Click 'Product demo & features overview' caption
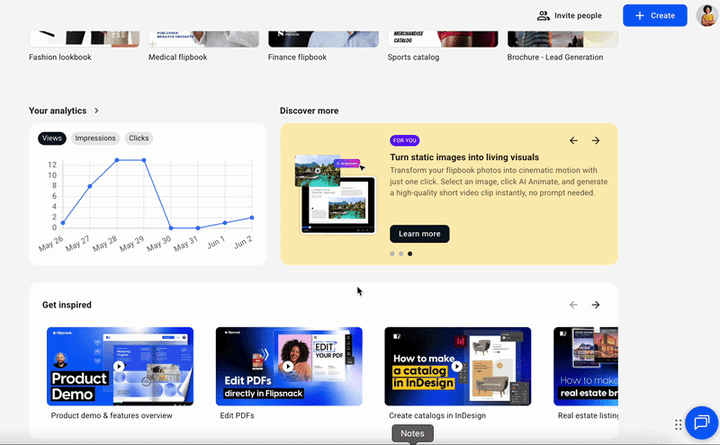 click(x=112, y=416)
